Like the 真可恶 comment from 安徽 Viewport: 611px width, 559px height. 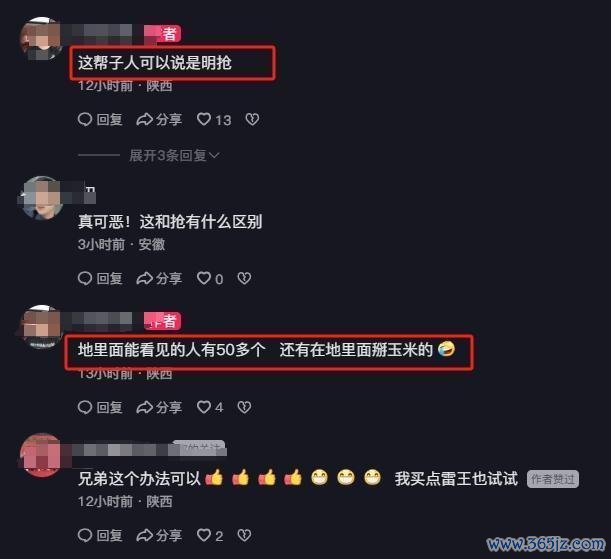[210, 278]
